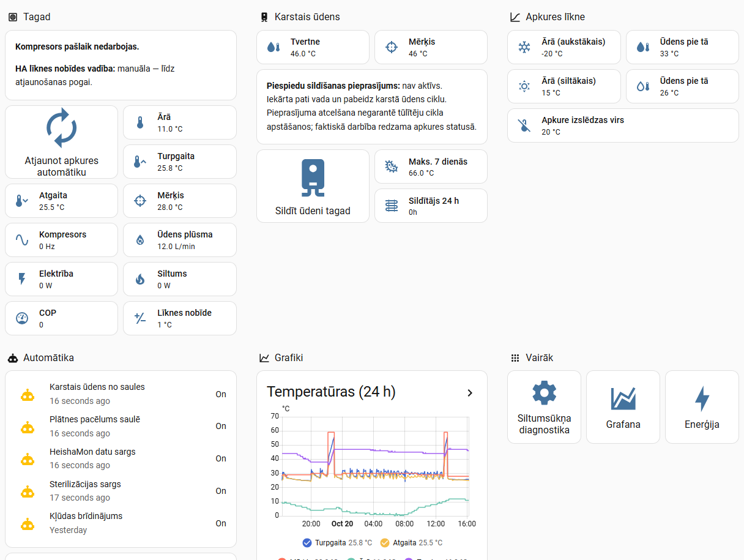
Task: Open the Enerģija tile
Action: pyautogui.click(x=702, y=407)
